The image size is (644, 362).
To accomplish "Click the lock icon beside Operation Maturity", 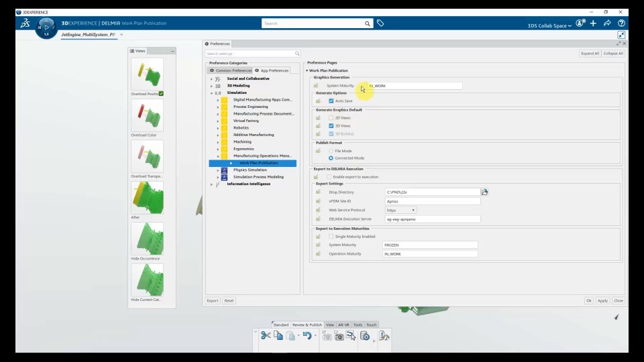I will click(318, 253).
